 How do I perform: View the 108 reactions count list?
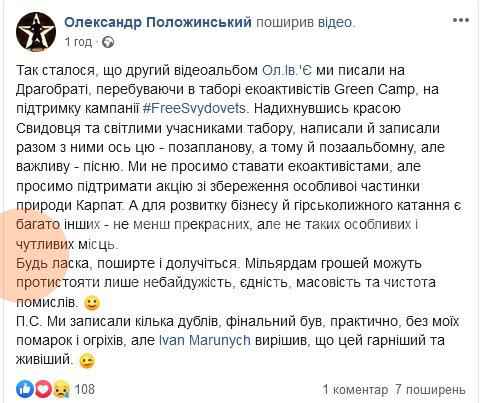pyautogui.click(x=84, y=389)
